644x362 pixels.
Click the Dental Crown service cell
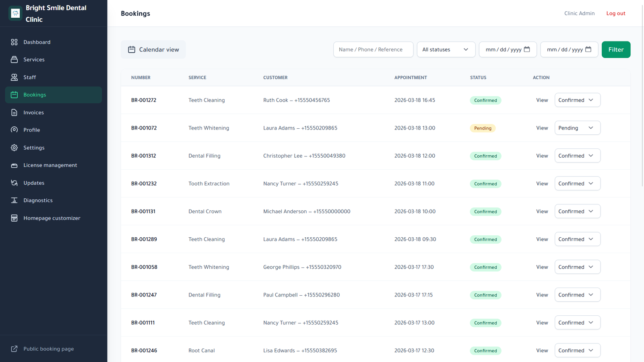tap(205, 211)
